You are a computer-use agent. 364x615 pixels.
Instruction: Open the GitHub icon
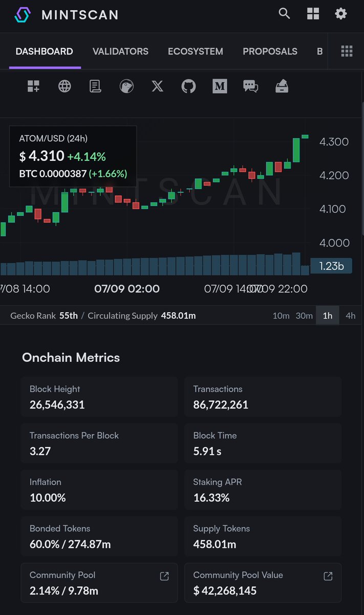[x=189, y=86]
